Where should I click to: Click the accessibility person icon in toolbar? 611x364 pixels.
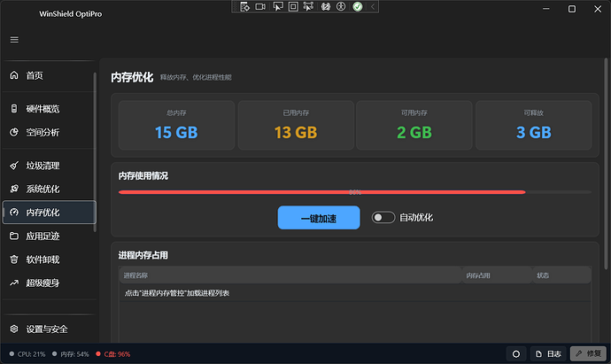tap(341, 6)
